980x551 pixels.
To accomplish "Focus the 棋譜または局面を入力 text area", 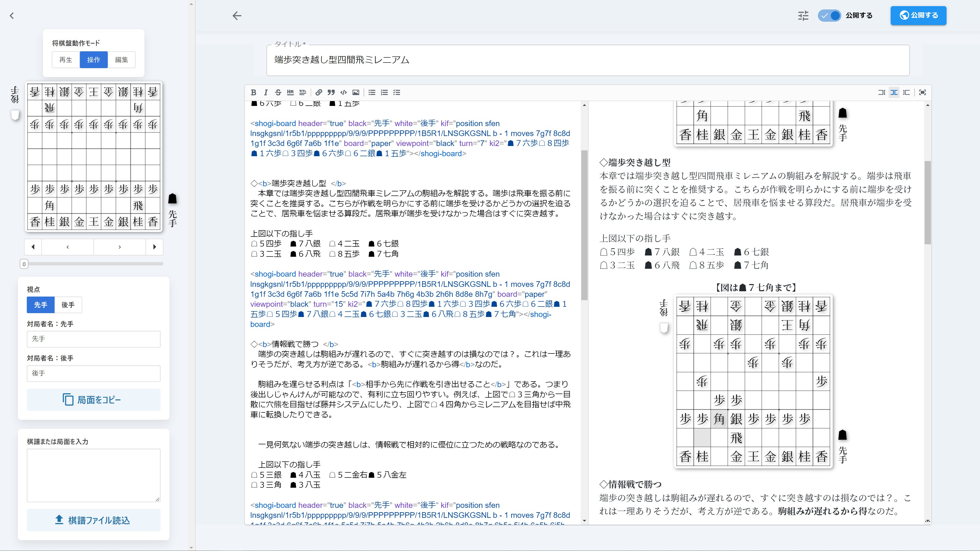I will tap(94, 475).
